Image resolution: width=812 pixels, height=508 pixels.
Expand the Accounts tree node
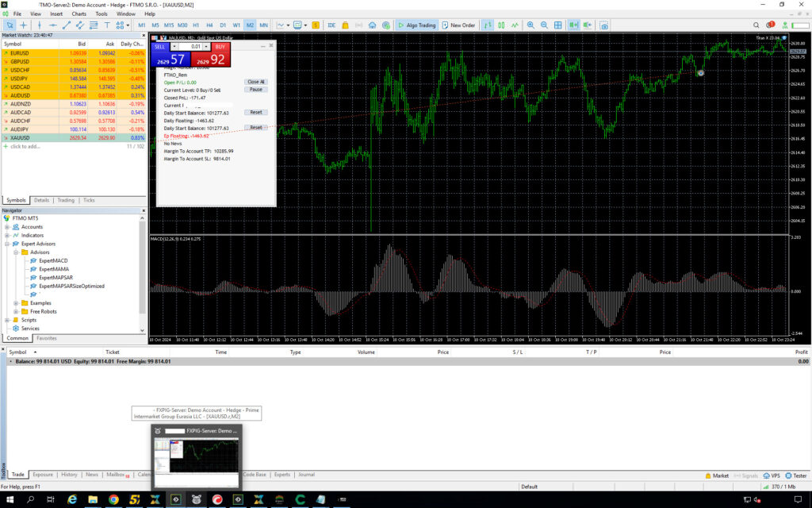[7, 227]
